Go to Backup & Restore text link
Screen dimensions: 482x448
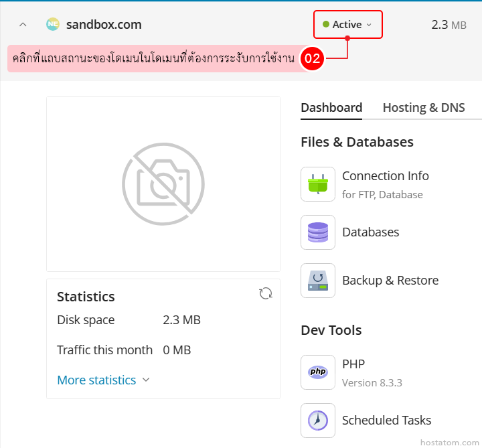(x=390, y=281)
